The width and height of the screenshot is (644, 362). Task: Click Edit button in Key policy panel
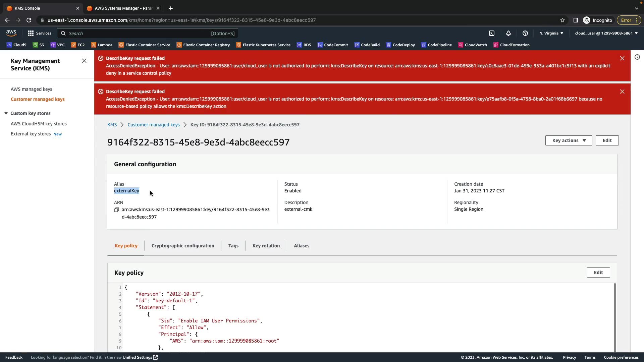(598, 273)
